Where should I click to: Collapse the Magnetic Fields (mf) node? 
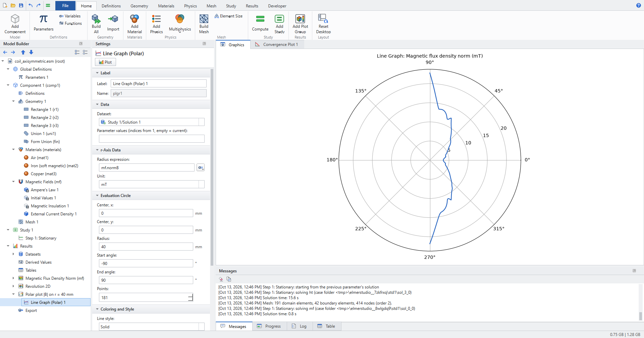coord(13,182)
